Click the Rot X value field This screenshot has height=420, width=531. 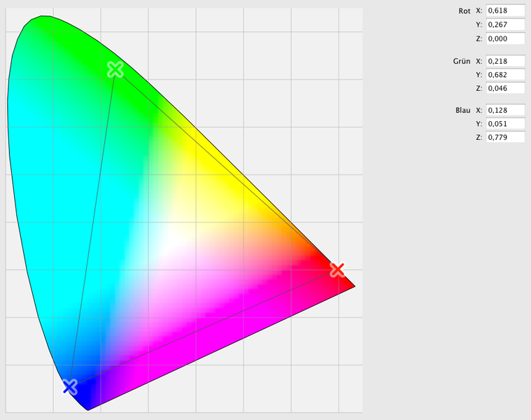click(x=506, y=10)
